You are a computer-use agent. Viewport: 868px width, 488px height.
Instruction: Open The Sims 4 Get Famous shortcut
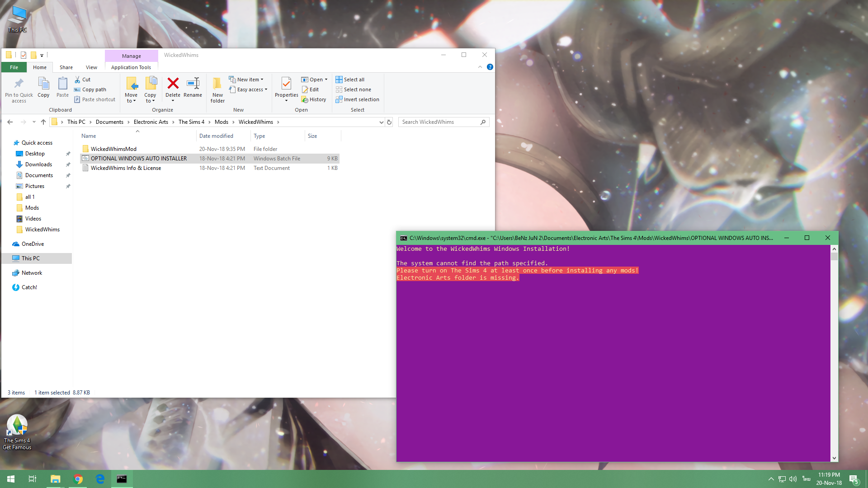pos(17,432)
